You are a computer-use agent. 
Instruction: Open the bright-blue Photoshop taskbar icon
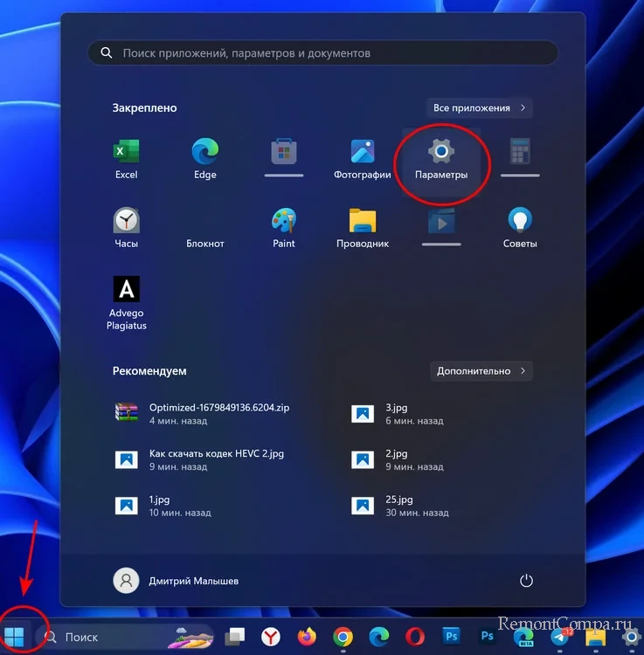[x=451, y=636]
